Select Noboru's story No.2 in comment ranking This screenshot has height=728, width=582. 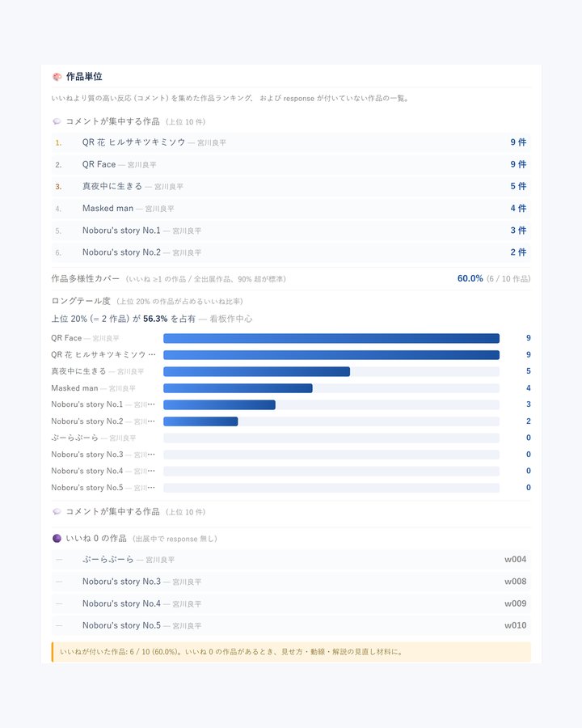click(291, 252)
